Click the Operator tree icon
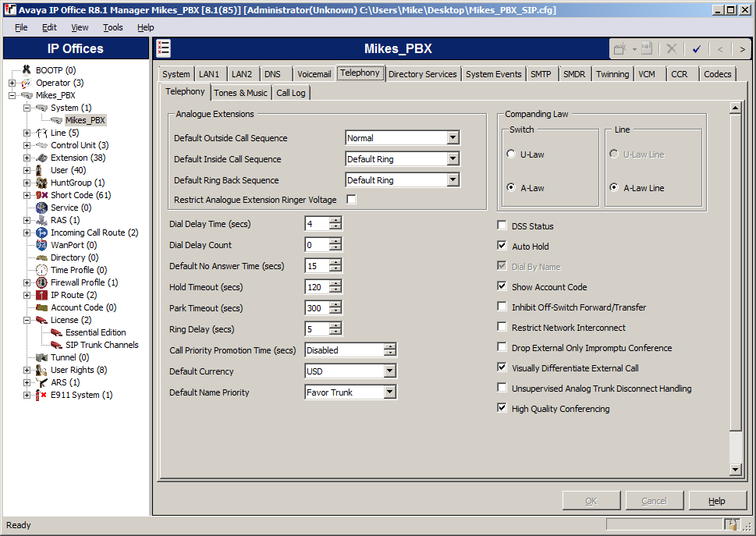This screenshot has height=536, width=756. click(27, 83)
